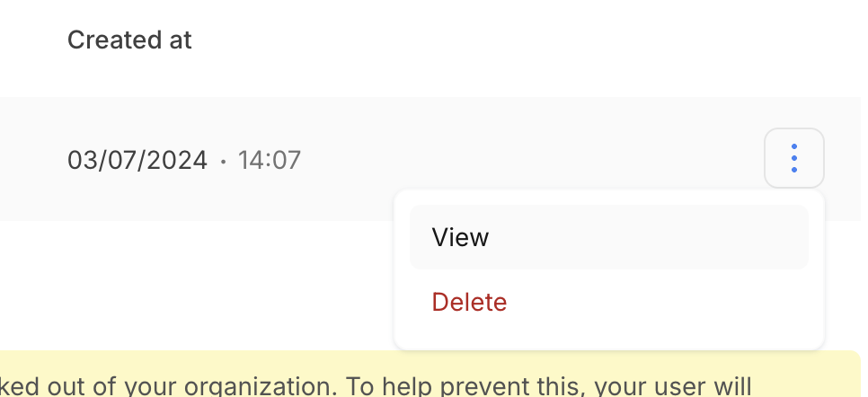The height and width of the screenshot is (397, 868).
Task: Click the Created at column header
Action: tap(129, 40)
